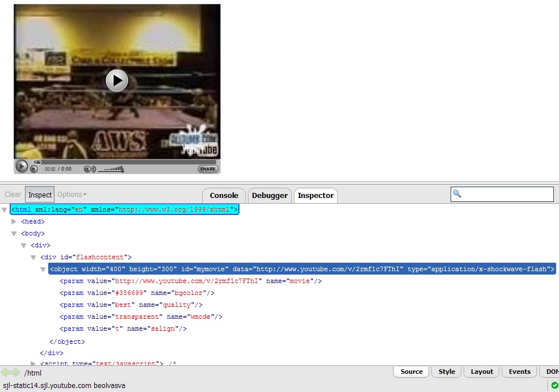Screen dimensions: 559x392
Task: Click the large play button overlay on video
Action: (x=117, y=80)
